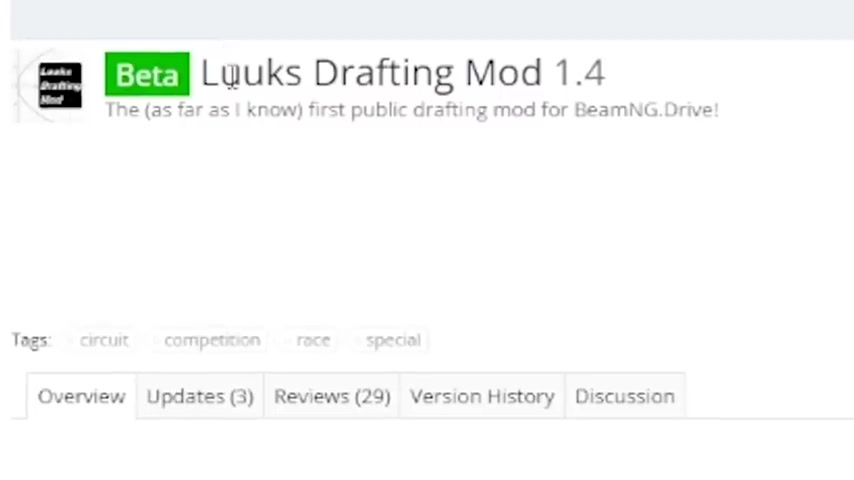This screenshot has width=854, height=480.
Task: View the Reviews (29) tab
Action: tap(332, 396)
